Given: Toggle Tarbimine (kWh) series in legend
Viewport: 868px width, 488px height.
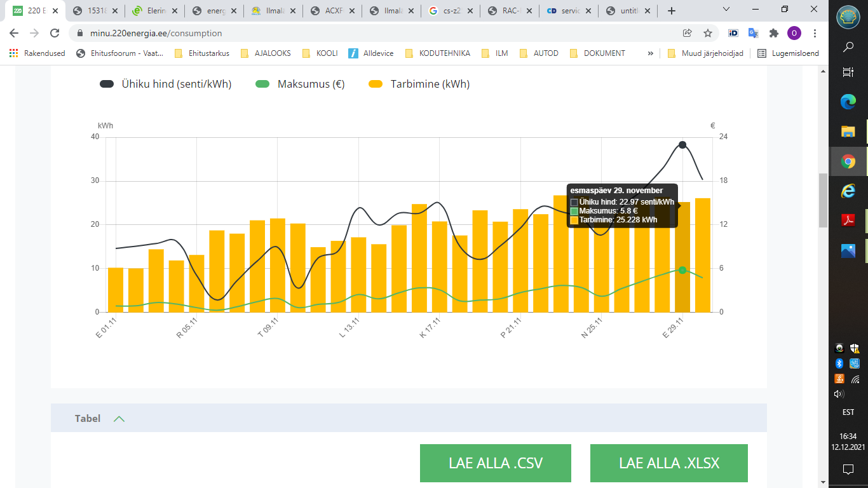Looking at the screenshot, I should coord(419,84).
